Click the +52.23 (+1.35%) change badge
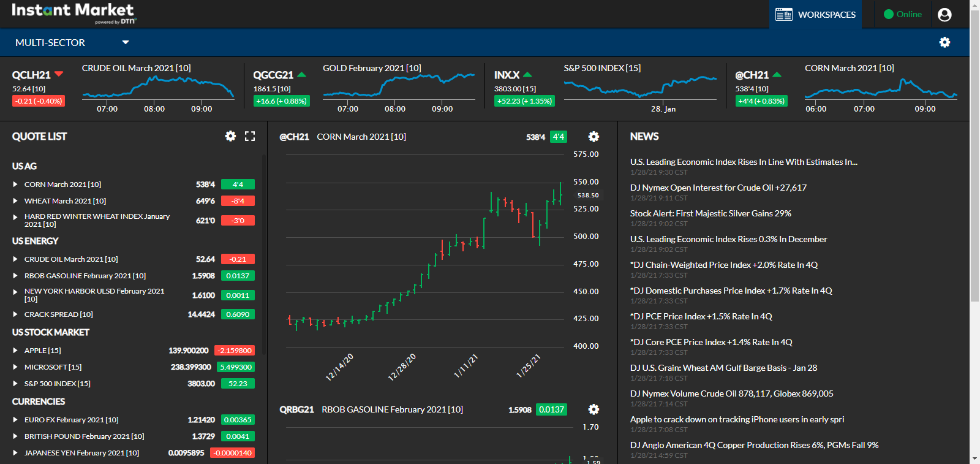Image resolution: width=980 pixels, height=464 pixels. click(x=524, y=101)
